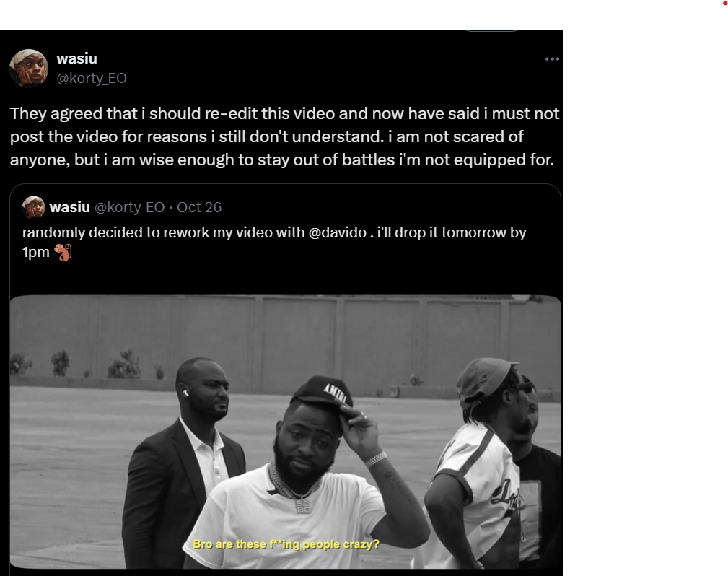Open @korty_EO handle below main display name
This screenshot has height=576, width=728.
click(x=92, y=78)
